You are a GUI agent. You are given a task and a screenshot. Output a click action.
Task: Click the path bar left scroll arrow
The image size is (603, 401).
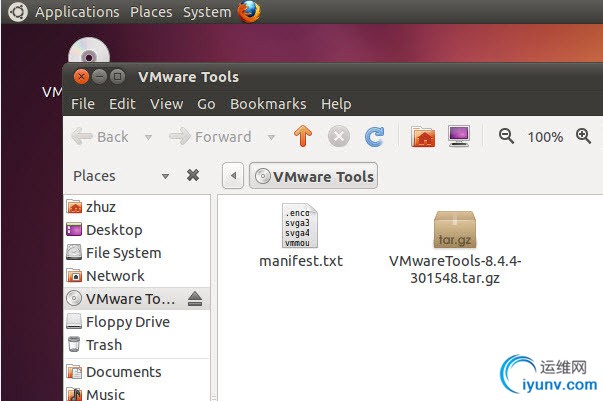(x=233, y=176)
